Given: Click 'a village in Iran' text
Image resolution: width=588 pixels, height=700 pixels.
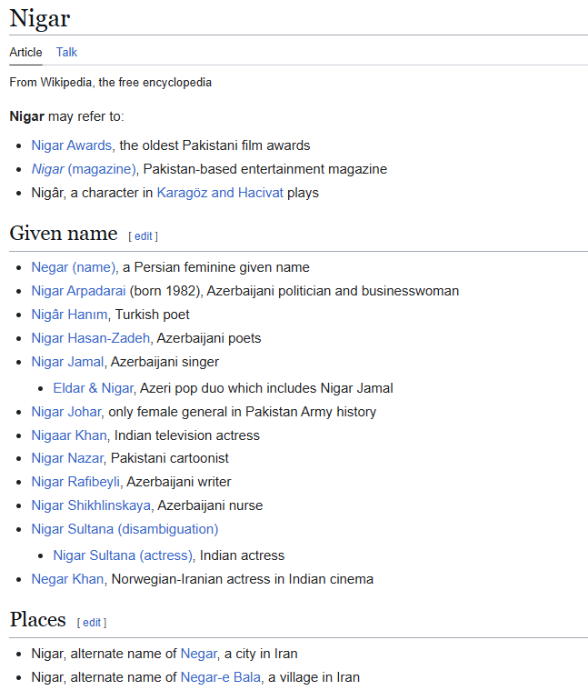Looking at the screenshot, I should [x=314, y=677].
